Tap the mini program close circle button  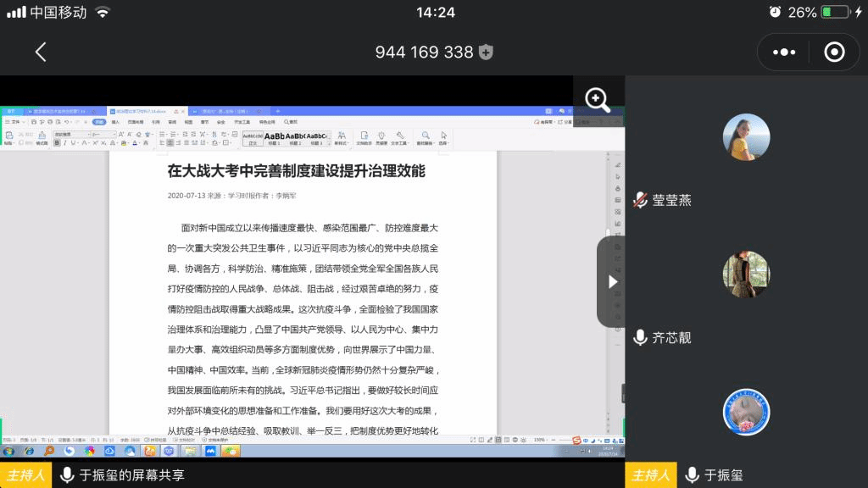tap(834, 52)
